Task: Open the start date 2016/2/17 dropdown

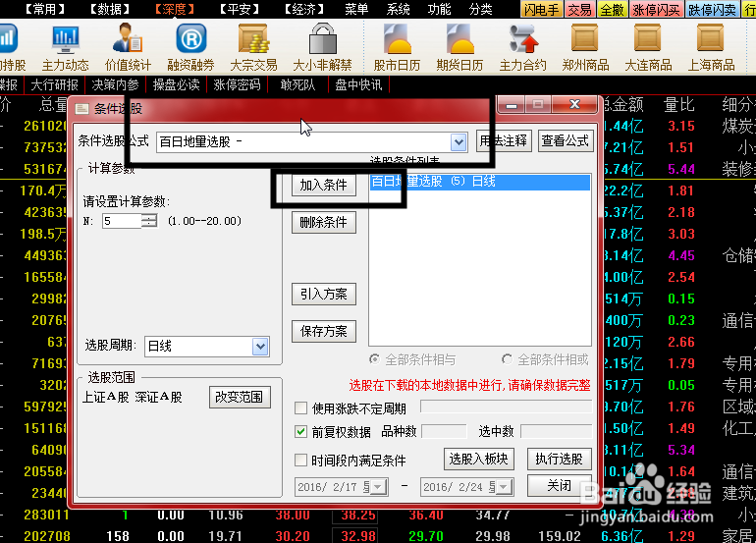Action: [x=378, y=487]
